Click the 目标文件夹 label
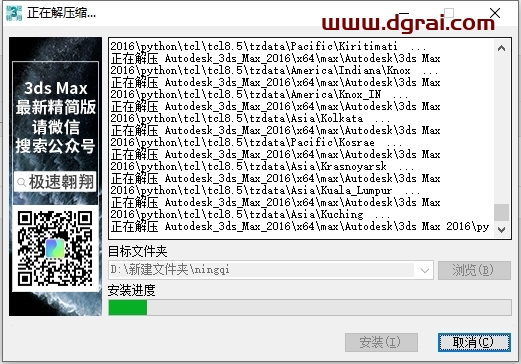Viewport: 521px width, 364px height. 137,251
